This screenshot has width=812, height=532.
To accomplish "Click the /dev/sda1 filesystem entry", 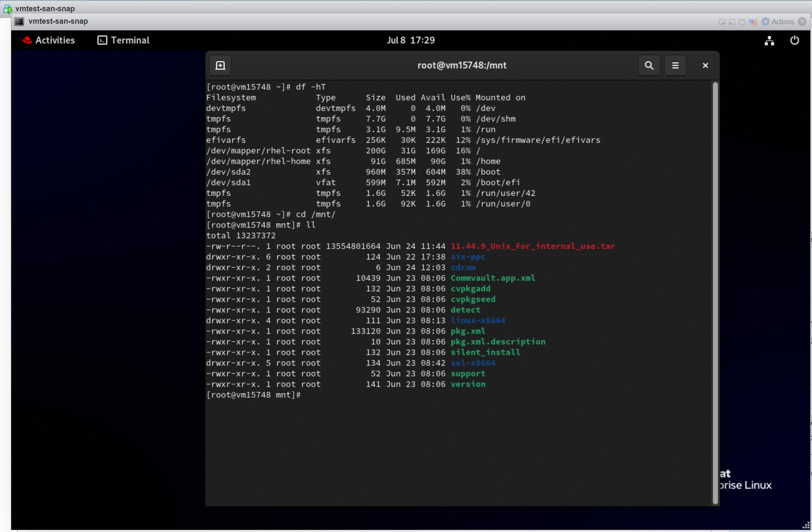I will point(228,182).
